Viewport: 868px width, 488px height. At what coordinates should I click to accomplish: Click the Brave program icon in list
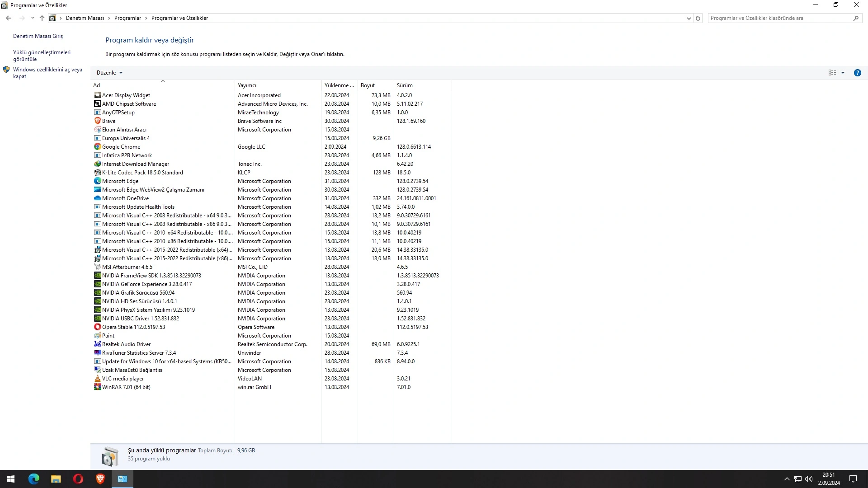click(97, 121)
